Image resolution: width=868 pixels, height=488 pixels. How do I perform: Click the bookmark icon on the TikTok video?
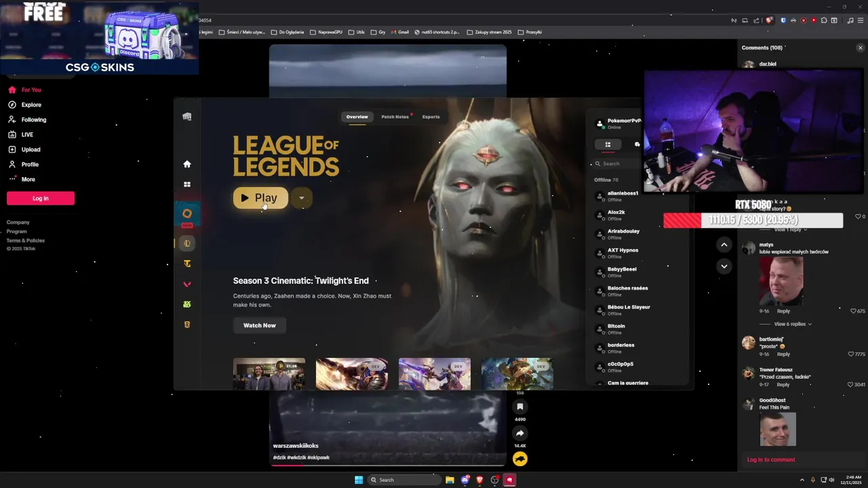pyautogui.click(x=520, y=407)
